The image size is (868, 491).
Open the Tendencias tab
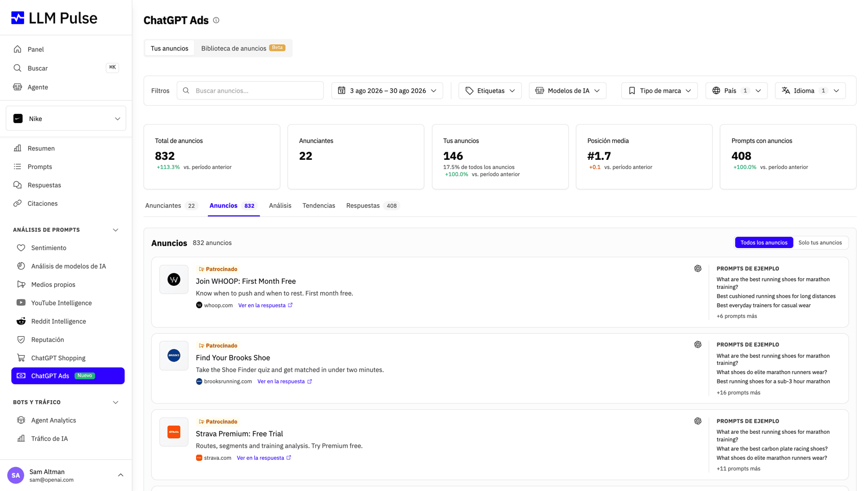click(x=319, y=206)
